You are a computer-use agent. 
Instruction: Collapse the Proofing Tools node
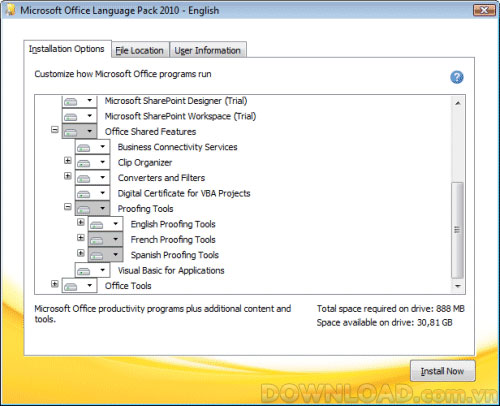(x=68, y=207)
